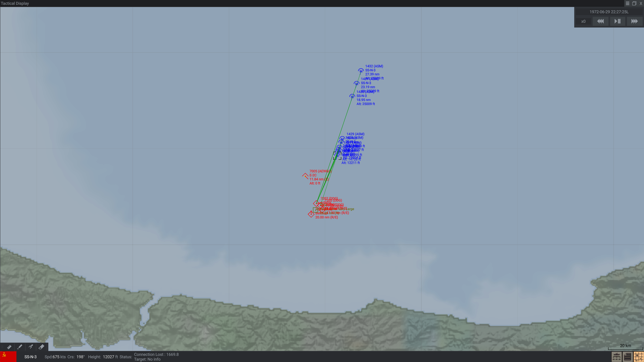
Task: Select missile contact 1429 (ASM) marker
Action: 342,139
